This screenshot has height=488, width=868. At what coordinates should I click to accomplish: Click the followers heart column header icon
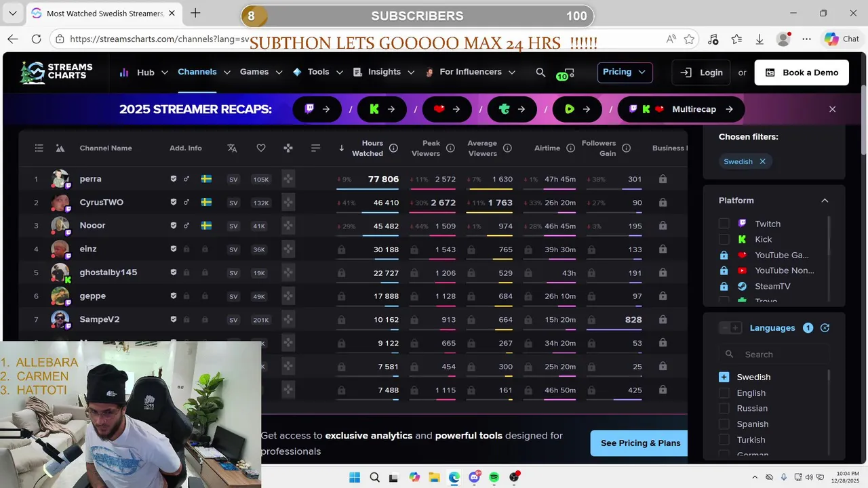261,148
